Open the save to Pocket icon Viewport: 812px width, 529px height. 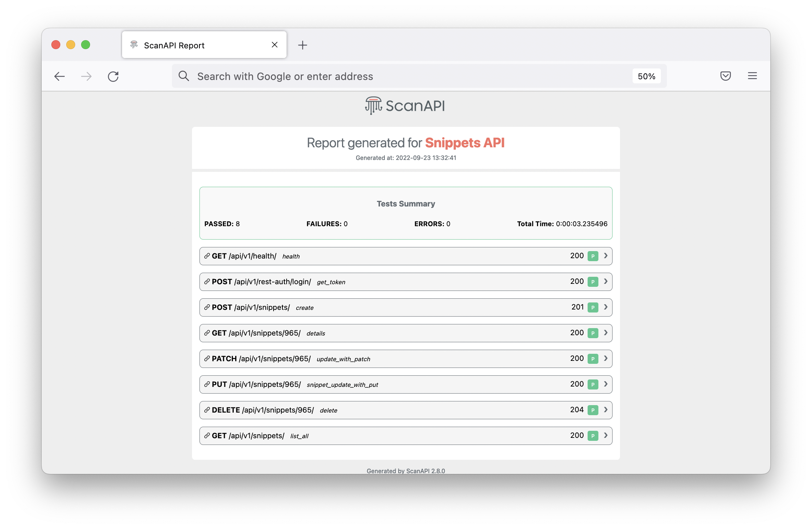pyautogui.click(x=725, y=76)
